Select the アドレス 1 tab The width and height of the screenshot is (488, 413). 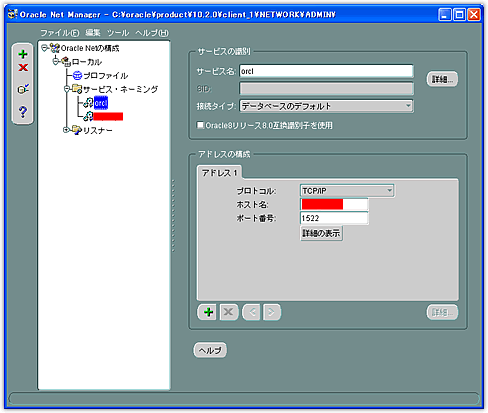tap(220, 173)
